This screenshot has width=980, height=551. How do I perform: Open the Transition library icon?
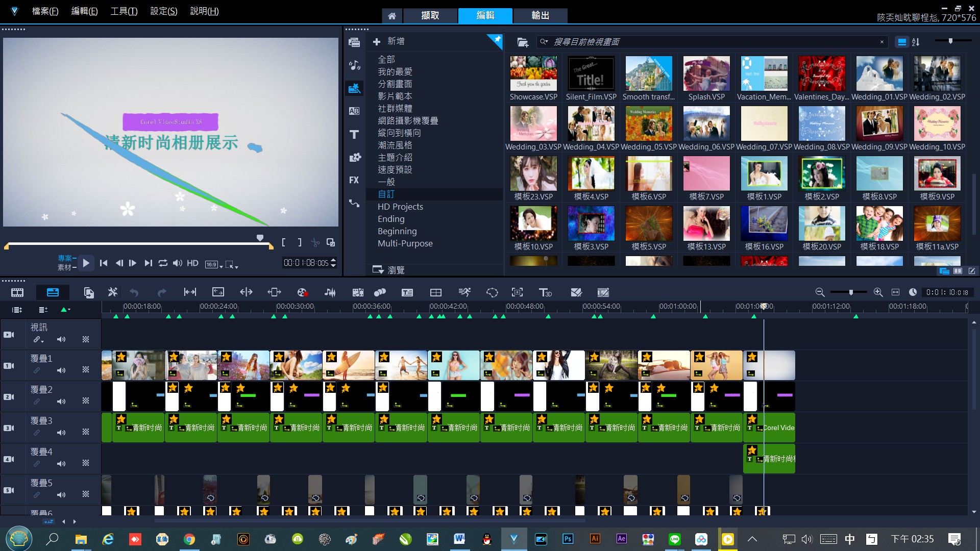[x=354, y=111]
